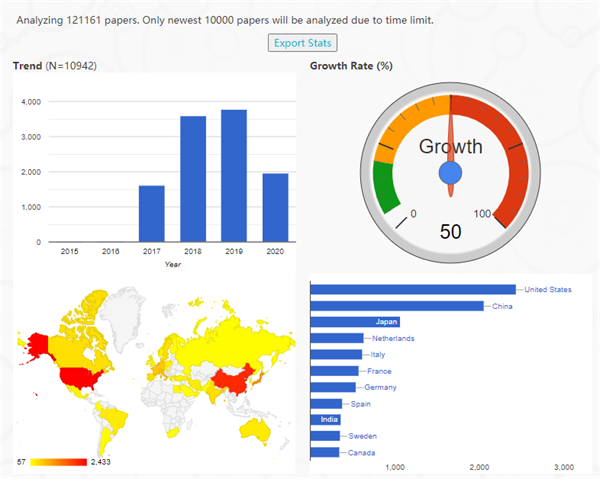Select the 2019 bar in Trend chart
Screen dimensions: 600x479
click(234, 176)
